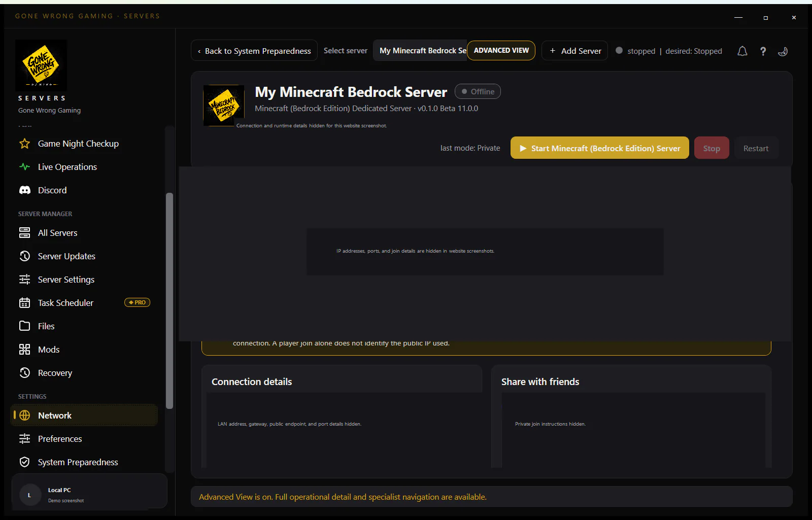The width and height of the screenshot is (812, 520).
Task: Switch theme with the moon icon
Action: (783, 51)
